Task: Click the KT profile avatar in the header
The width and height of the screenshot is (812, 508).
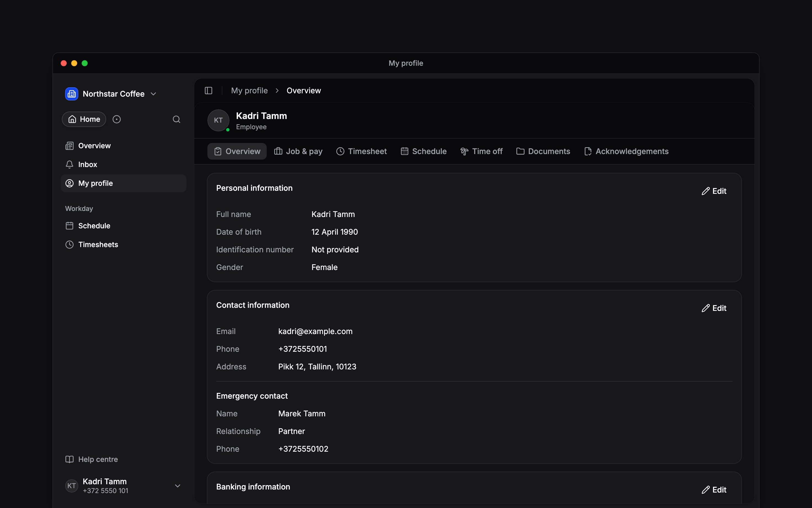Action: tap(218, 120)
